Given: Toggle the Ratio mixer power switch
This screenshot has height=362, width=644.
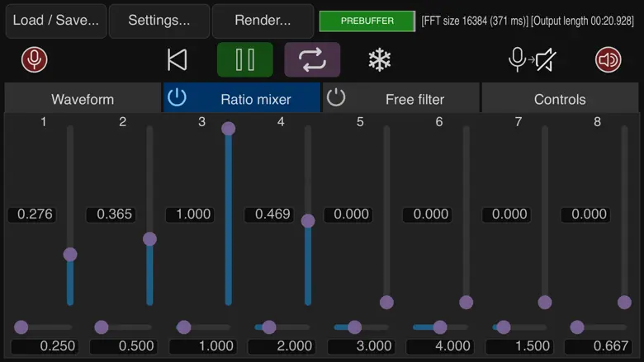Looking at the screenshot, I should click(177, 98).
